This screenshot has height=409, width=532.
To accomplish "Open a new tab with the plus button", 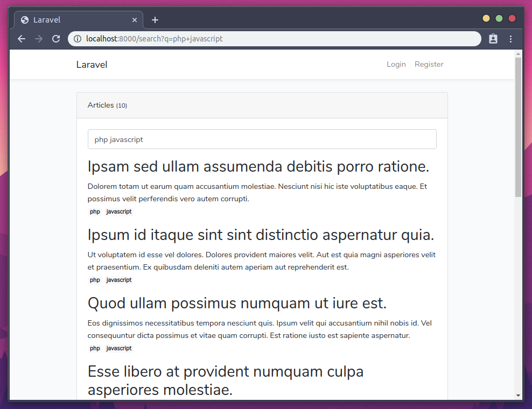I will click(x=155, y=19).
